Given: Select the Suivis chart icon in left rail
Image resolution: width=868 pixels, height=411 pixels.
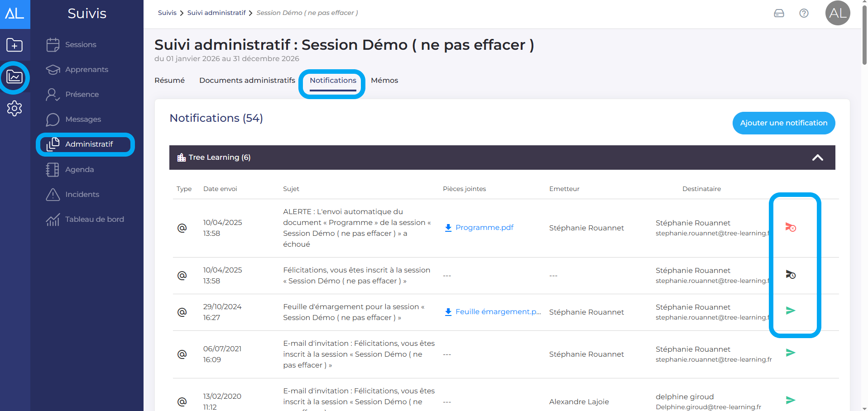Looking at the screenshot, I should pyautogui.click(x=14, y=77).
